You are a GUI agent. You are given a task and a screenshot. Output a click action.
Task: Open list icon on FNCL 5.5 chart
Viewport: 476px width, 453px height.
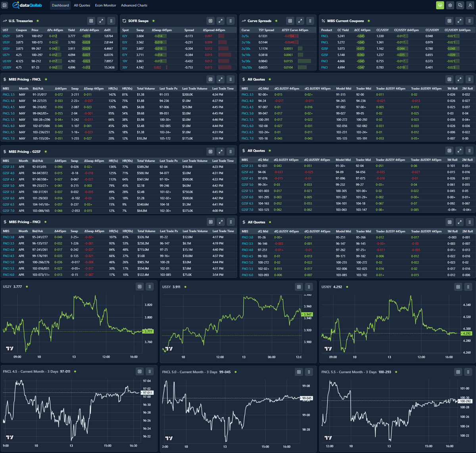pyautogui.click(x=458, y=372)
